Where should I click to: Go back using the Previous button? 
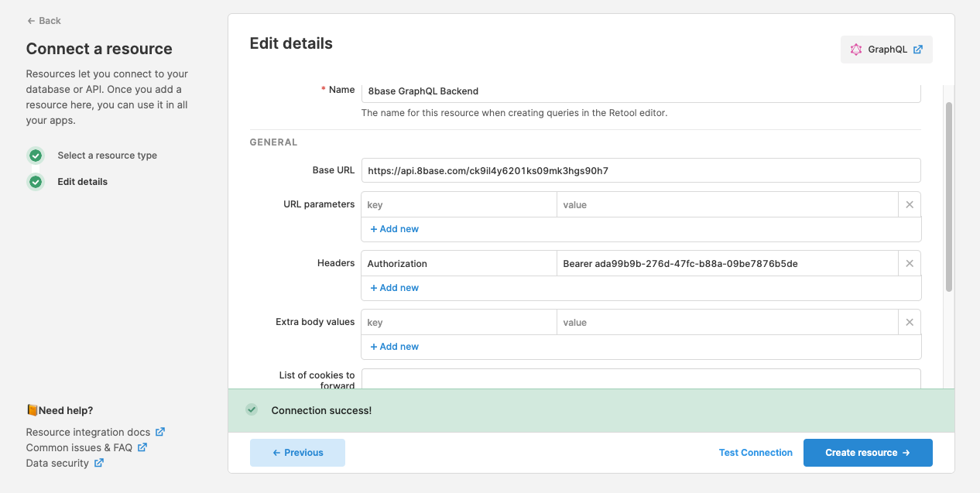(x=297, y=453)
